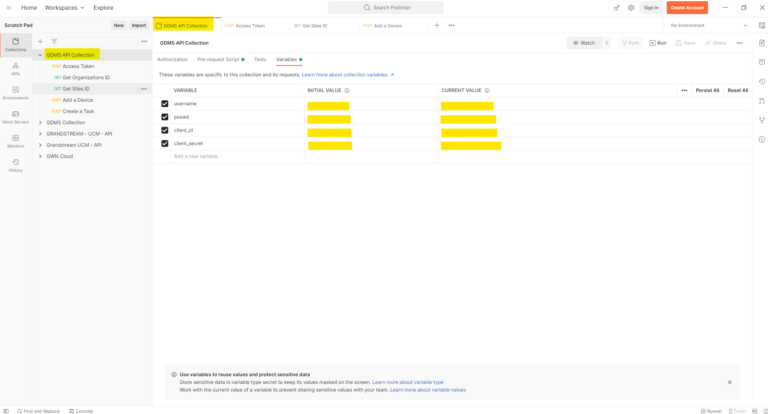Click info icon beside CURRENT VALUE
This screenshot has width=768, height=414.
pos(487,90)
